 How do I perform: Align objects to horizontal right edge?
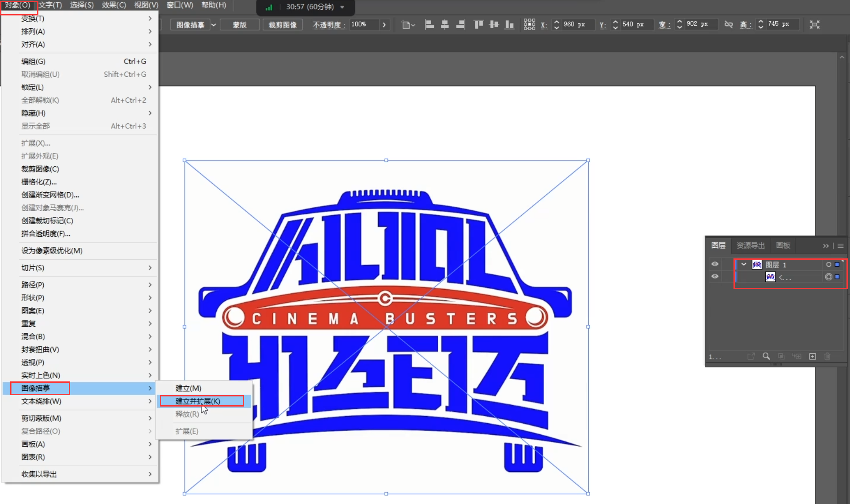(x=460, y=25)
